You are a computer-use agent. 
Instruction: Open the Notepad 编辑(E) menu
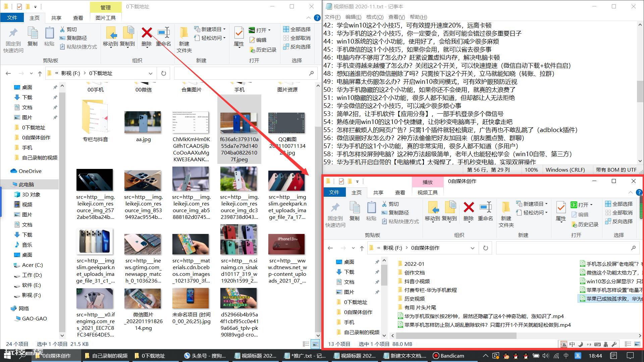353,17
